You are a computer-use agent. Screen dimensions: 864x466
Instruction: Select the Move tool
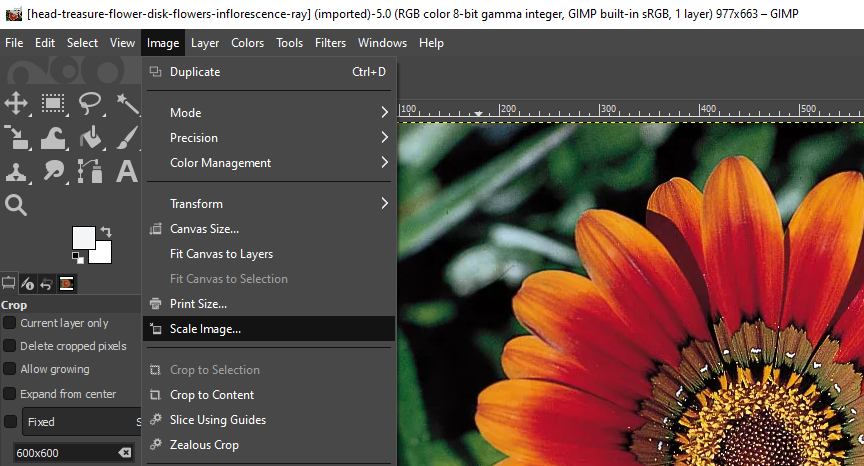click(x=16, y=103)
